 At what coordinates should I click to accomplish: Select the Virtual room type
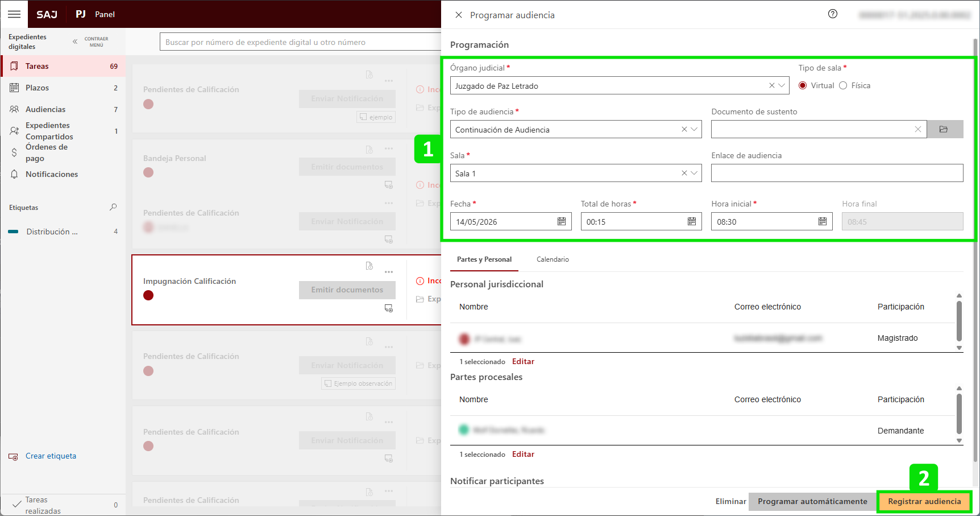point(803,85)
